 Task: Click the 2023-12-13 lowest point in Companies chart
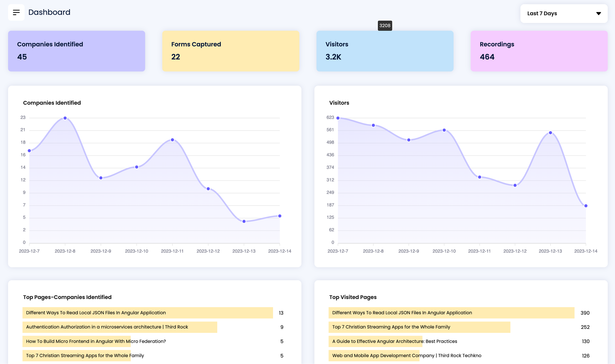tap(244, 221)
